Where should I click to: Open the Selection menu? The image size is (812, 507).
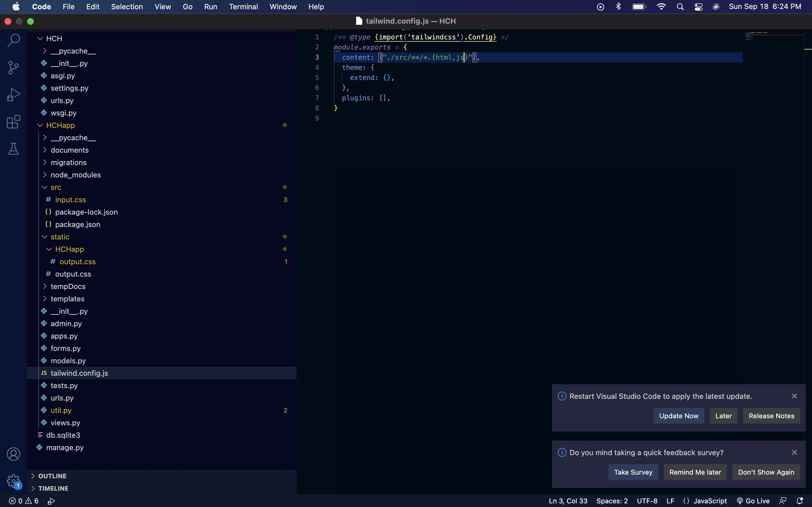click(127, 7)
